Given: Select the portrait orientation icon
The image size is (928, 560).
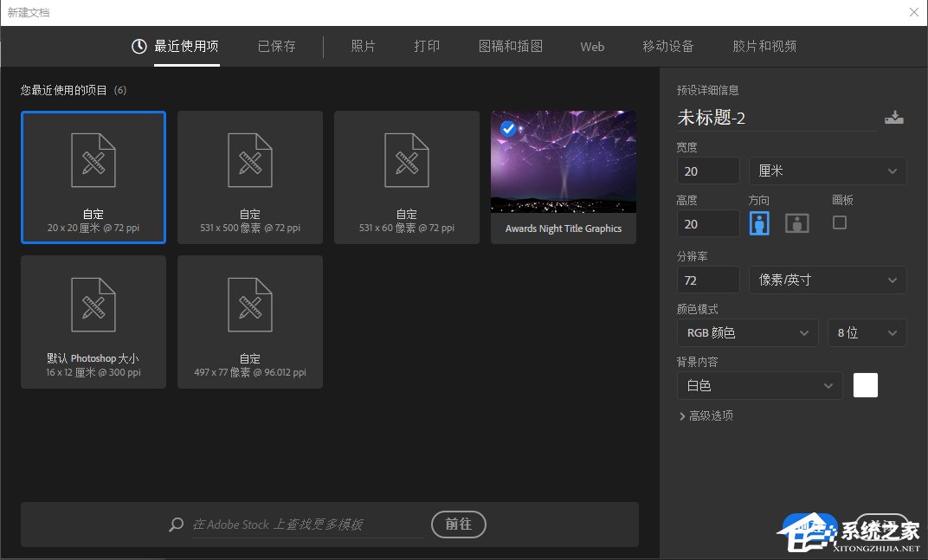Looking at the screenshot, I should click(759, 222).
